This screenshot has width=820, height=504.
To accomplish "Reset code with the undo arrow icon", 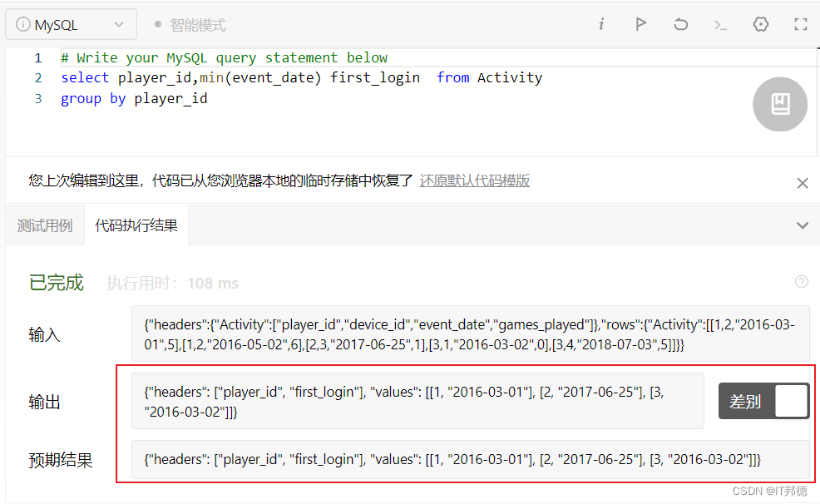I will pos(680,24).
